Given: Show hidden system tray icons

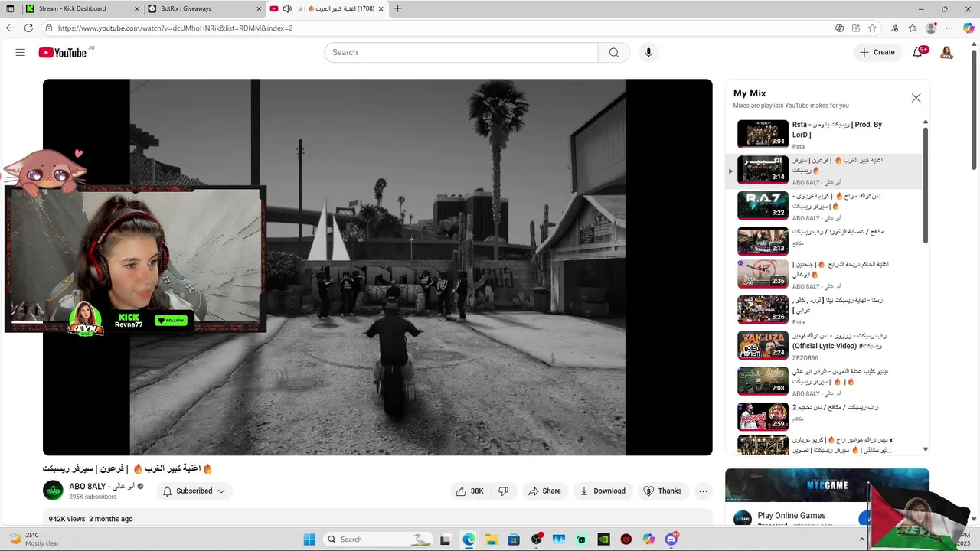Looking at the screenshot, I should pos(862,540).
